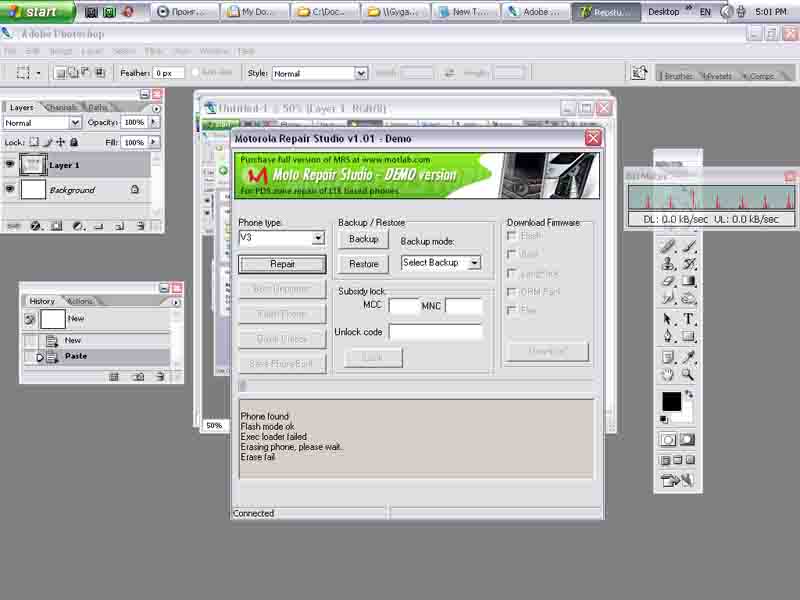Select the Path Selection arrow tool
800x600 pixels.
click(x=668, y=319)
